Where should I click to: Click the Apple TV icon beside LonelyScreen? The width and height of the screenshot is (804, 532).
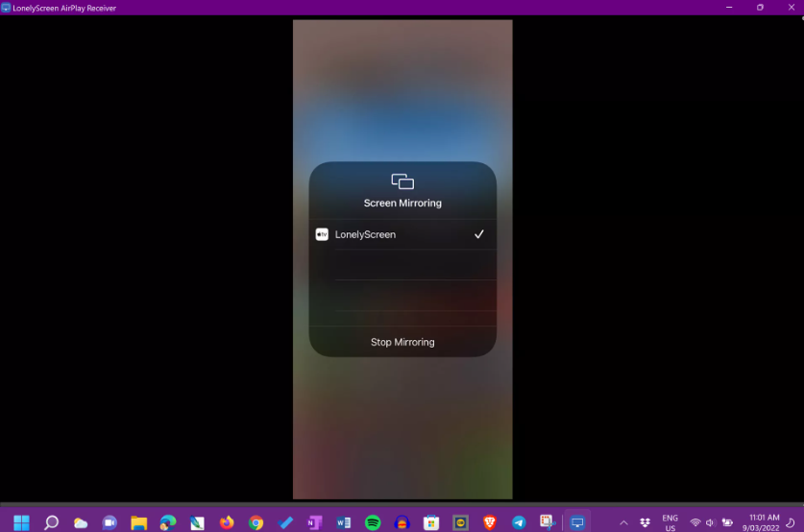click(322, 234)
